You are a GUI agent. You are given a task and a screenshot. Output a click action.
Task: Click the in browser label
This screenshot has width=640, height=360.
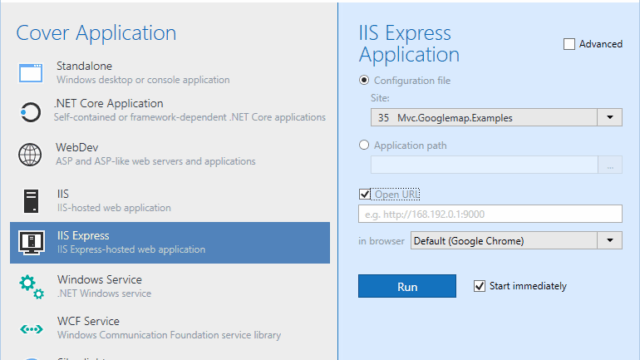[x=381, y=241]
